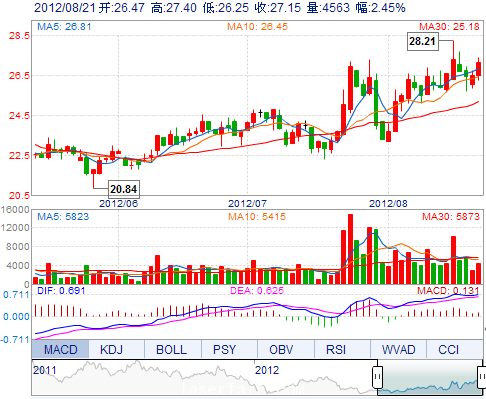Show the PSY indicator
The image size is (486, 399).
(224, 349)
